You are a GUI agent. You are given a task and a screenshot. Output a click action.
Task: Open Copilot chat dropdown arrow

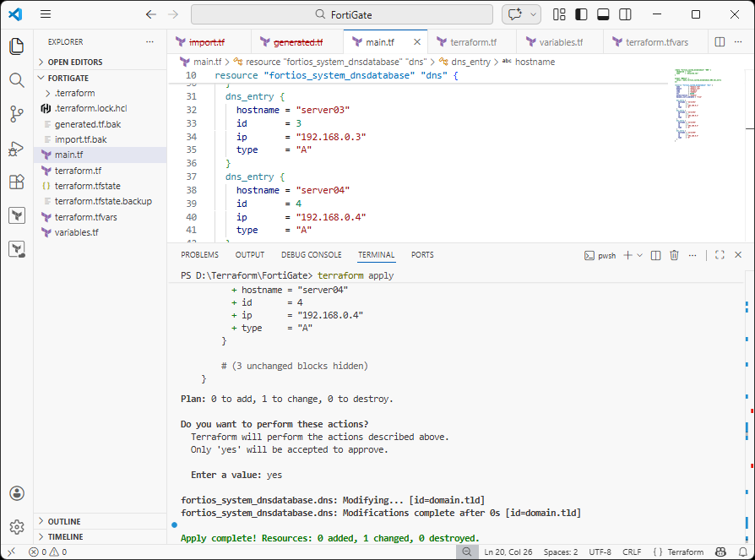click(533, 14)
